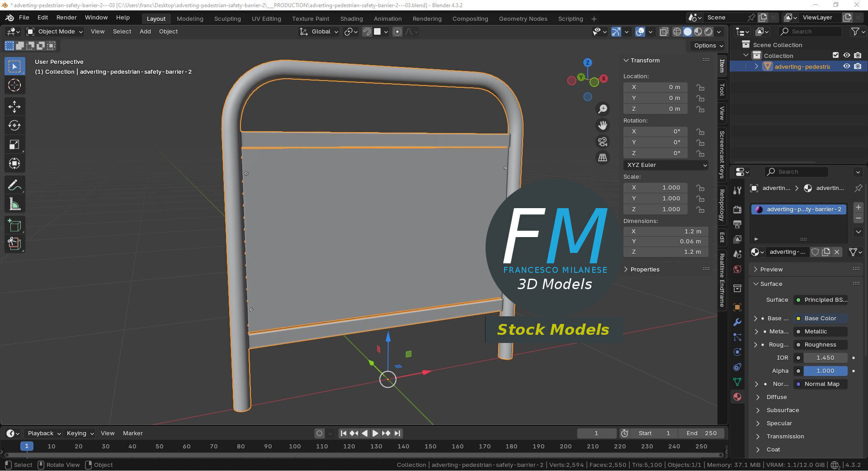The image size is (868, 471).
Task: Open the Render menu
Action: 66,18
